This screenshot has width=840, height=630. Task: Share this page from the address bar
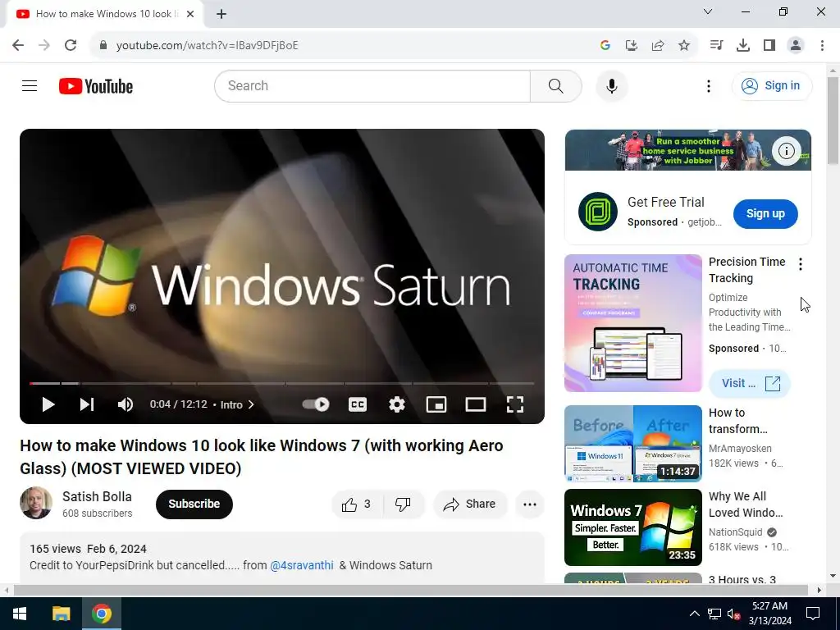657,45
